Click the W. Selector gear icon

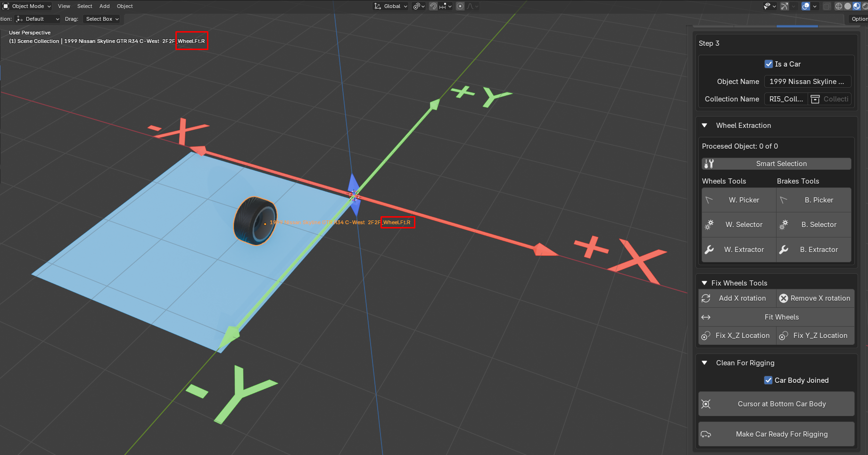(709, 225)
